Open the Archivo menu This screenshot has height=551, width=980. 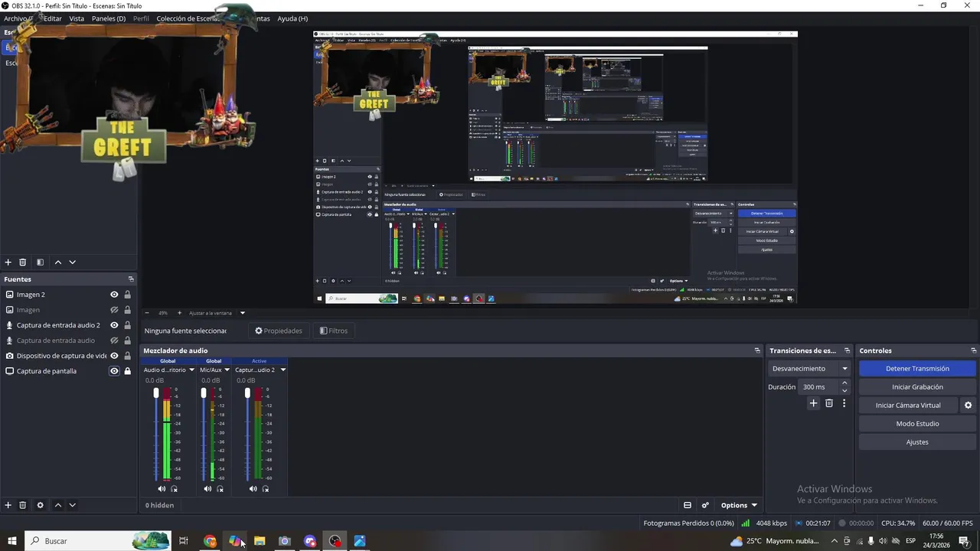click(15, 18)
